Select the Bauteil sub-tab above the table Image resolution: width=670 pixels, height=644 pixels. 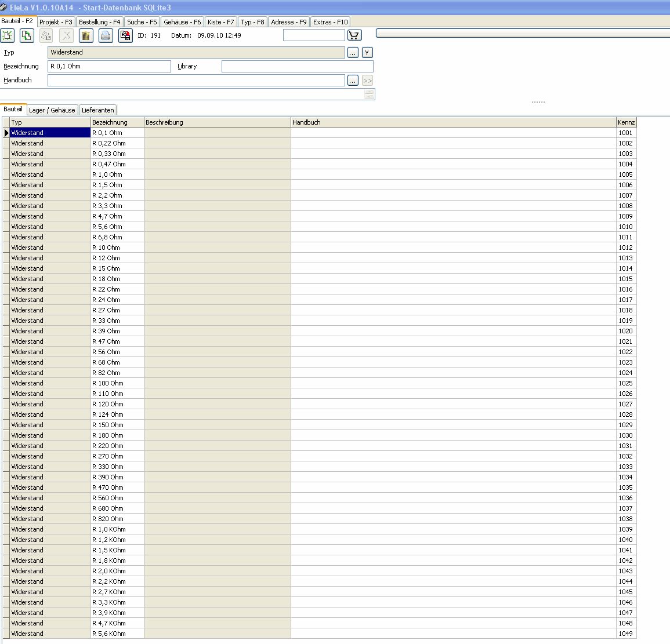tap(13, 109)
